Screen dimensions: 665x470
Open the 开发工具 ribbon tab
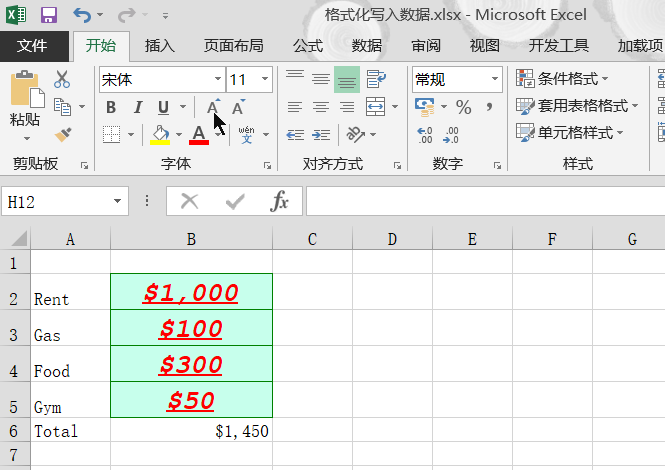pyautogui.click(x=559, y=46)
